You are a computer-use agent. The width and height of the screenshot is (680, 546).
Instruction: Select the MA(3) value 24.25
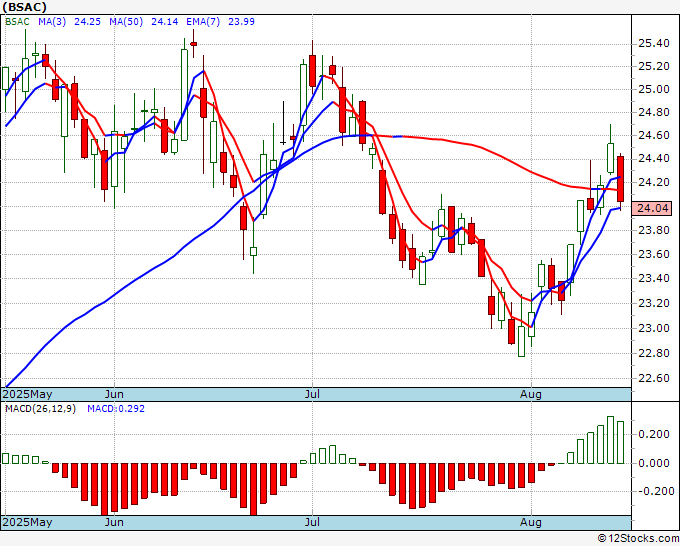click(87, 22)
